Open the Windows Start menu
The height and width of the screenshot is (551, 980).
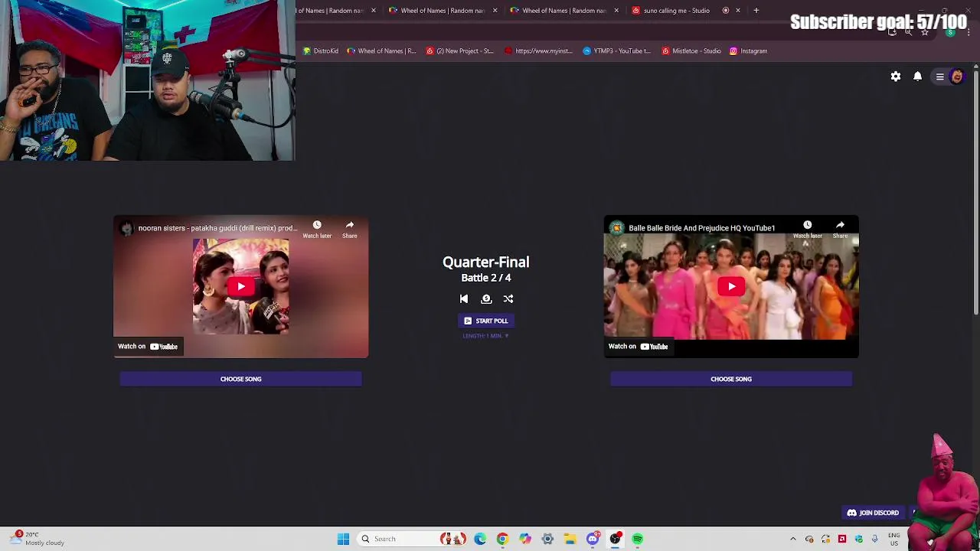343,539
